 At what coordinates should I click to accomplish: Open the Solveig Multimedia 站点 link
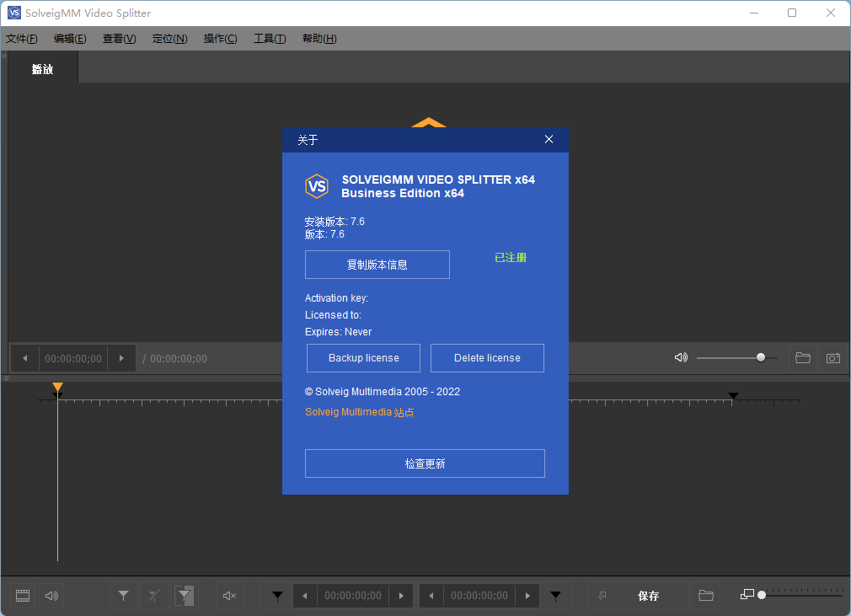click(359, 412)
